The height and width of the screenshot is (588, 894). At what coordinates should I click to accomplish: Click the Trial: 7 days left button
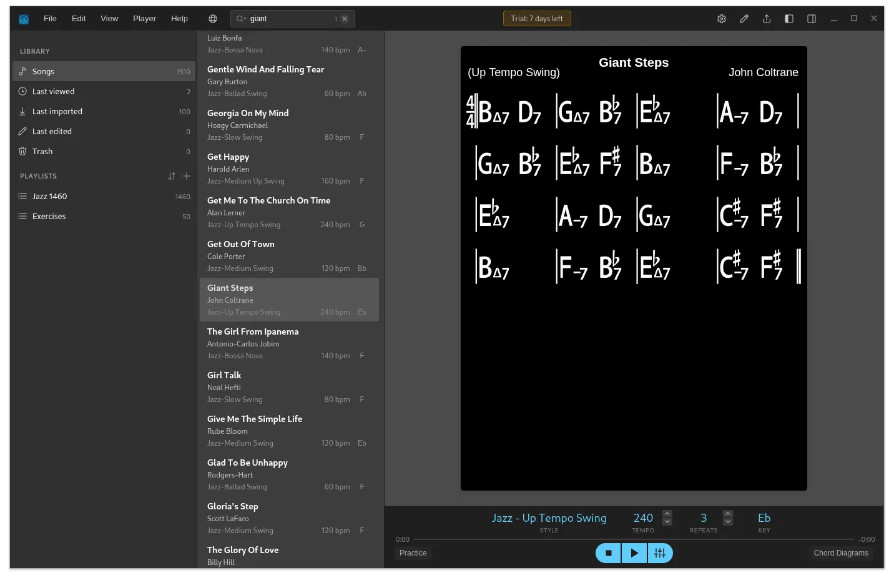tap(537, 19)
